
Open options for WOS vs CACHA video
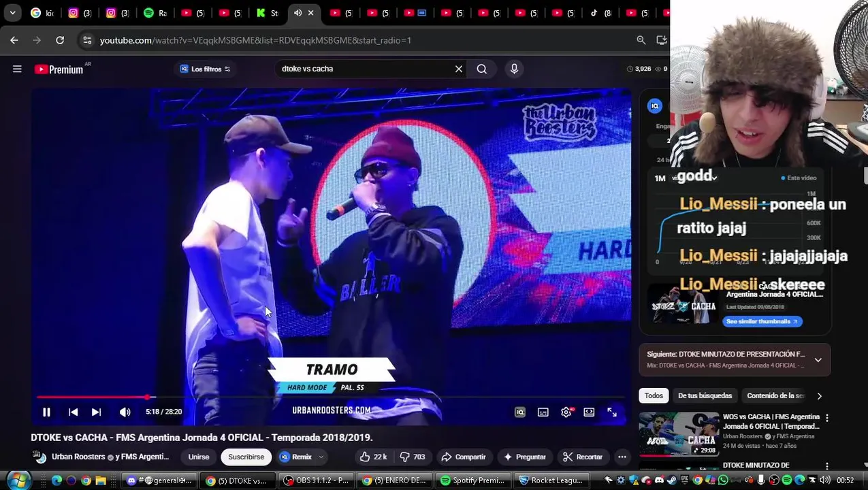(826, 418)
